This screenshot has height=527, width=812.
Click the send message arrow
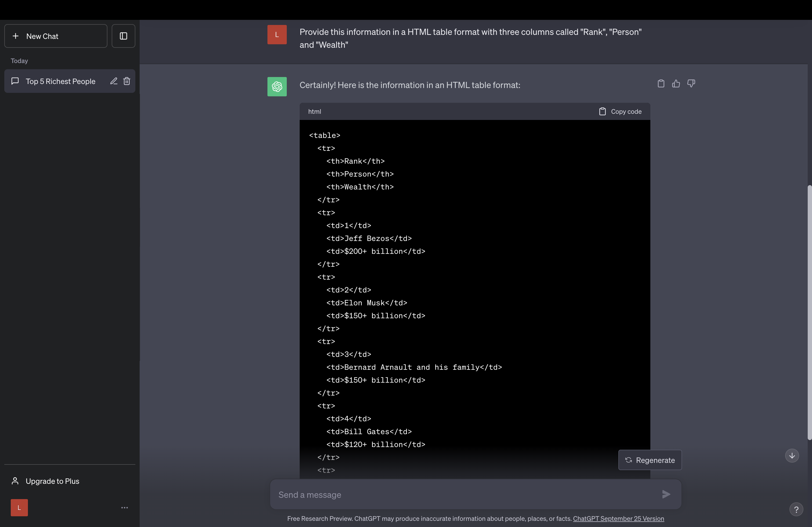pyautogui.click(x=666, y=494)
